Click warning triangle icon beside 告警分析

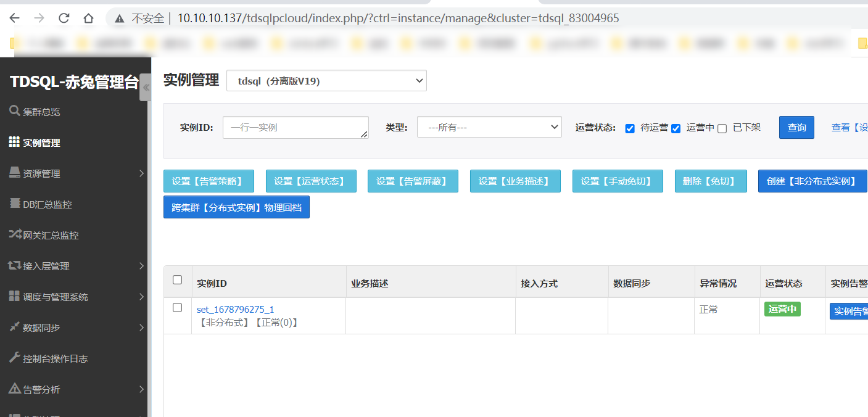(15, 389)
